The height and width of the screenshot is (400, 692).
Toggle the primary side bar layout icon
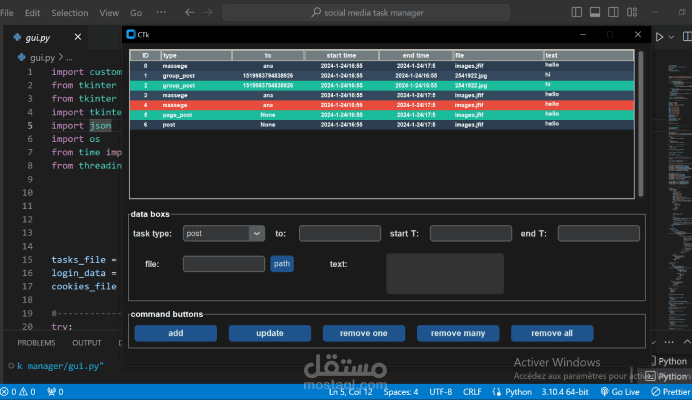576,12
